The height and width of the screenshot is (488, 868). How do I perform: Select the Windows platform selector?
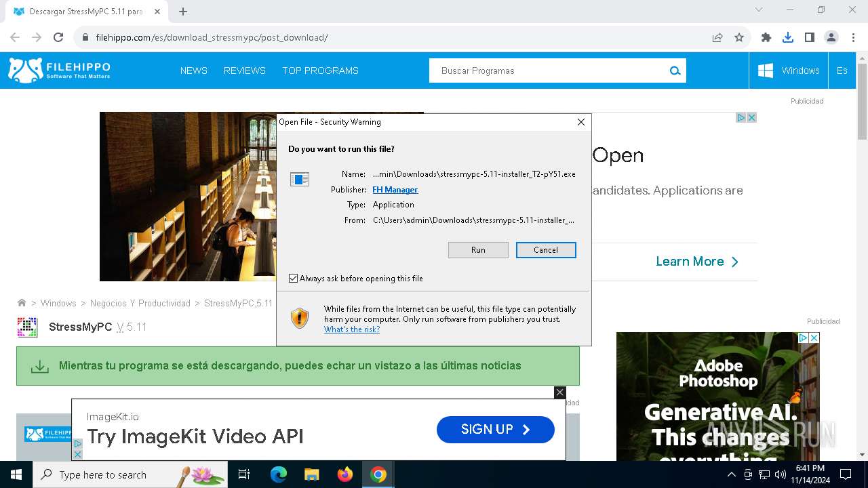point(789,70)
